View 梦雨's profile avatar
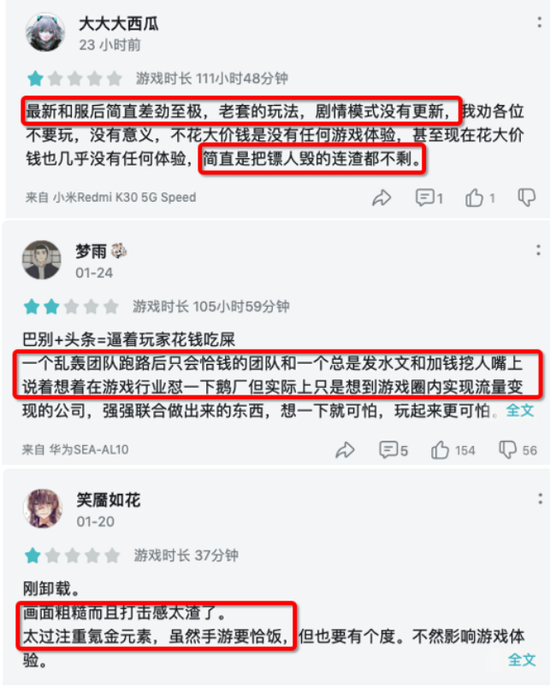 point(42,260)
